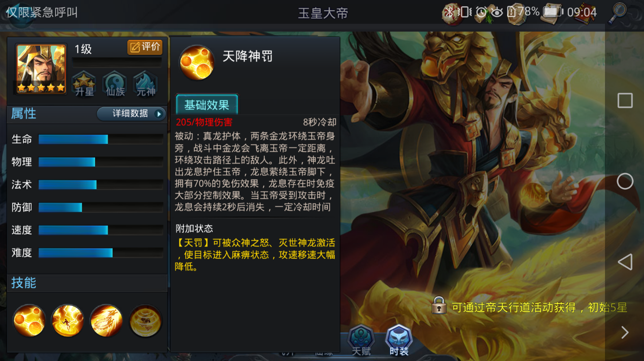The width and height of the screenshot is (644, 361).
Task: Tap the magnifying glass search icon
Action: 618,13
